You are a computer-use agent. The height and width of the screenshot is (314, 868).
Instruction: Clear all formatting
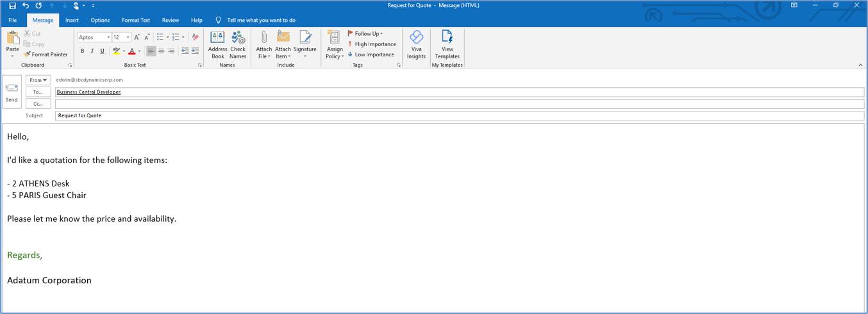pos(195,37)
